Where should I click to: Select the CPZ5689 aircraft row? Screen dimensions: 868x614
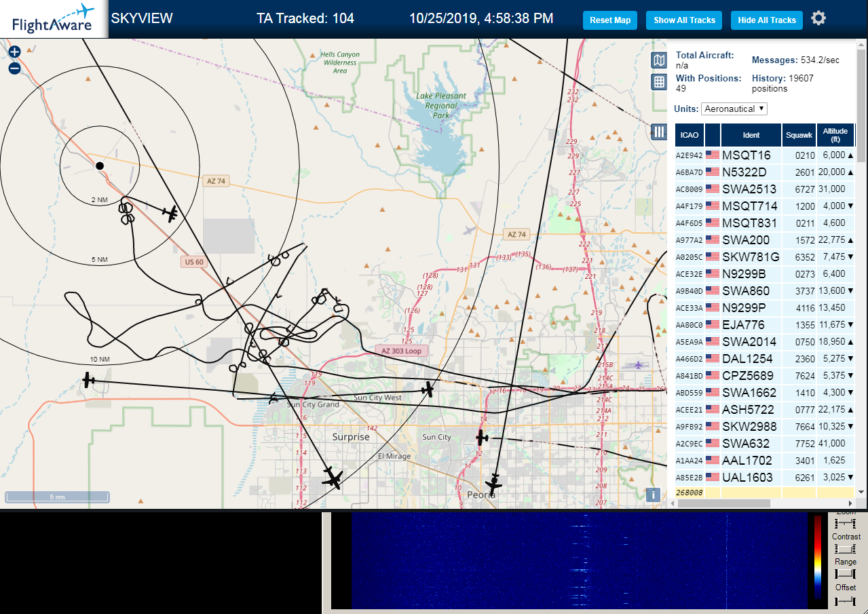[764, 376]
